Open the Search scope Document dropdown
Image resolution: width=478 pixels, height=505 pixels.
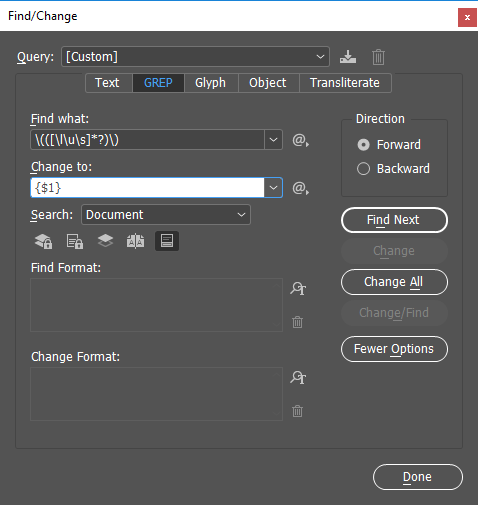(166, 215)
